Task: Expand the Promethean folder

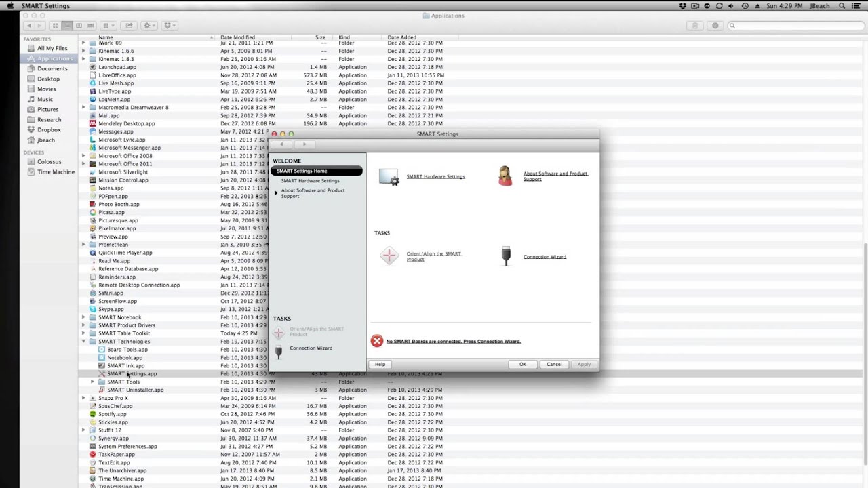Action: tap(83, 245)
